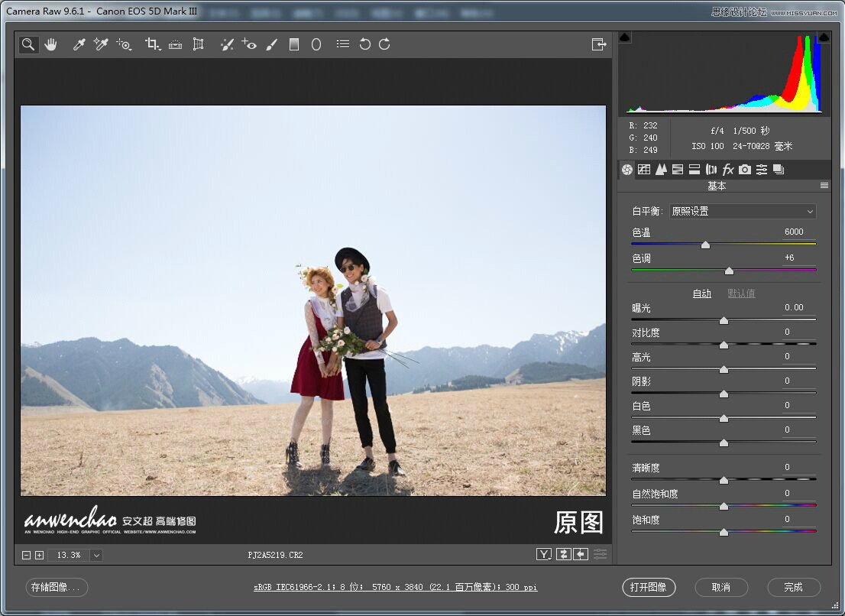This screenshot has width=845, height=616.
Task: Click the 曝光 slider handle
Action: pyautogui.click(x=724, y=321)
